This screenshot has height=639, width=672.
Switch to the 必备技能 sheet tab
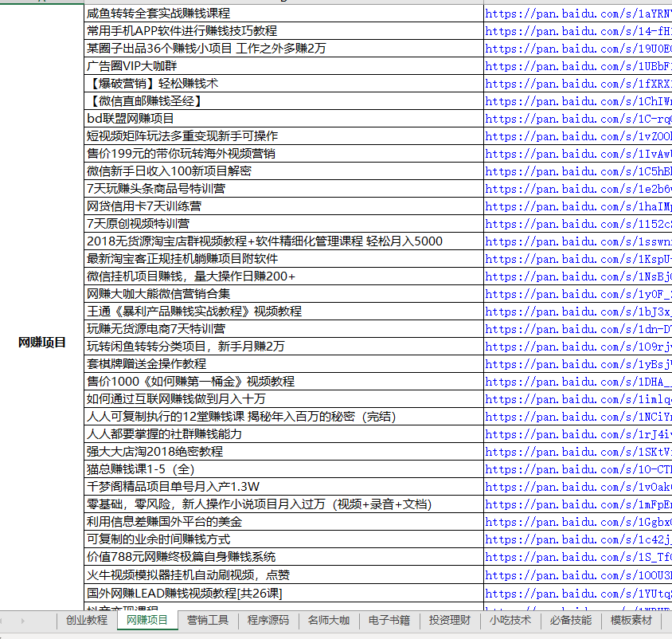click(x=569, y=621)
